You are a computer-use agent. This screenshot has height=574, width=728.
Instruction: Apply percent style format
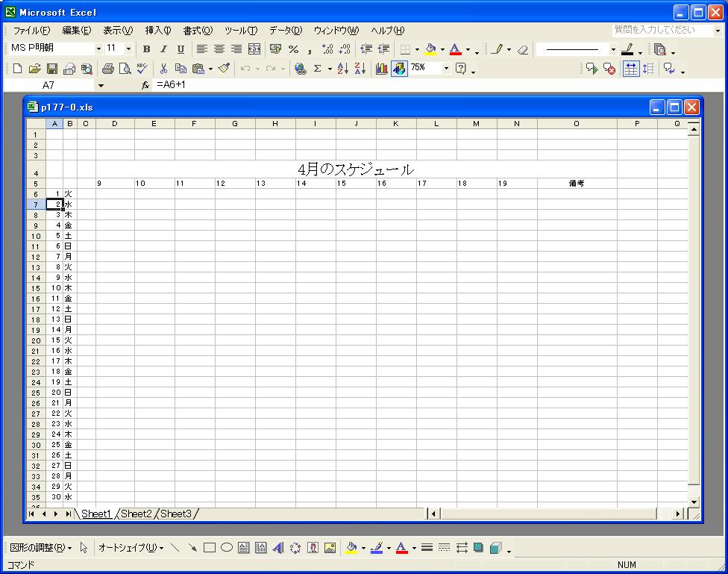click(293, 49)
